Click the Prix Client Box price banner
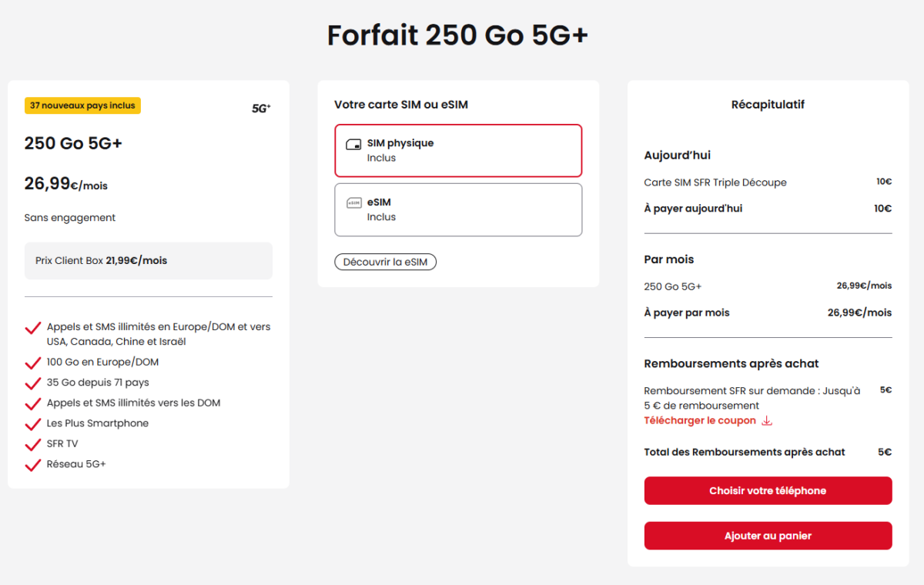924x585 pixels. (x=148, y=261)
